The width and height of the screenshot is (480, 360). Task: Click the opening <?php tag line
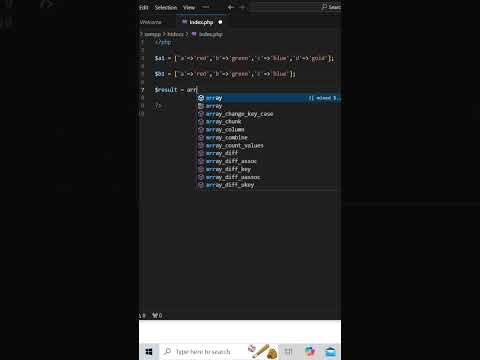click(x=163, y=42)
